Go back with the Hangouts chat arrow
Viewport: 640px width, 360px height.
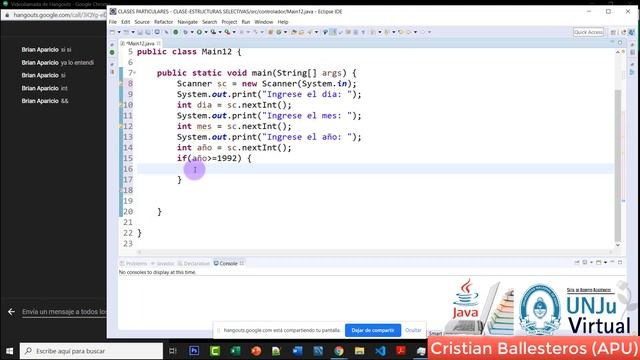pyautogui.click(x=11, y=312)
